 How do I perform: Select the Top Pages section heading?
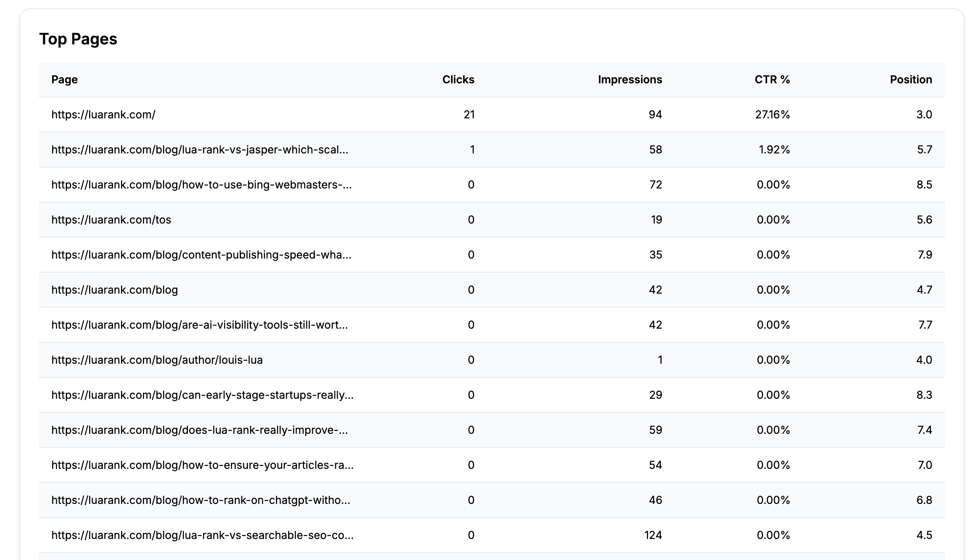click(79, 39)
